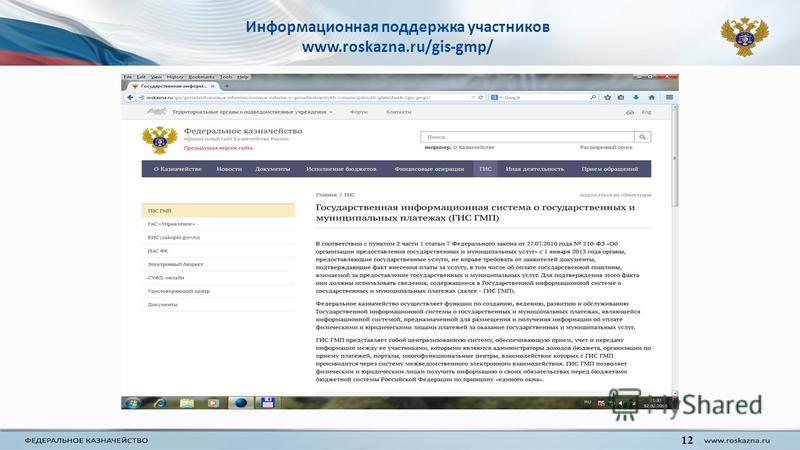
Task: Select the 'ГИС' navigation item
Action: (485, 169)
